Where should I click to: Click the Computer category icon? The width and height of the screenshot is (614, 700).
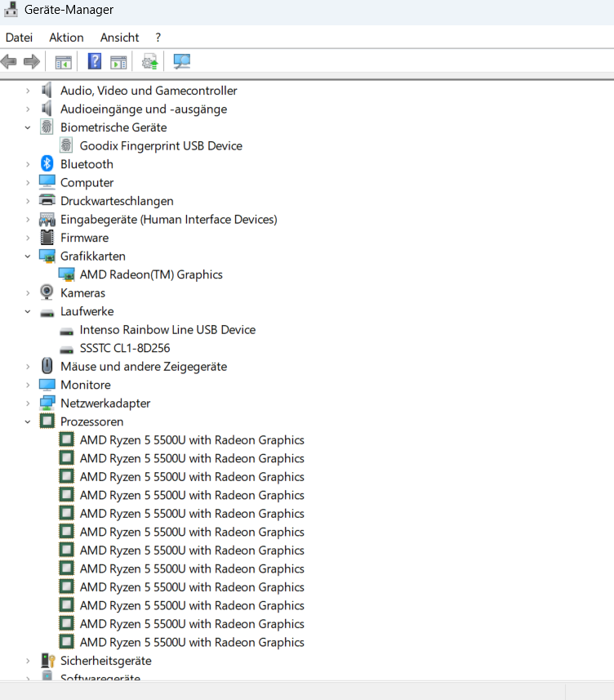[x=47, y=182]
